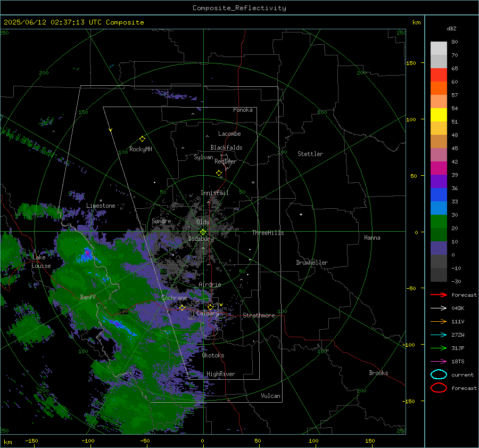Click the Okotoks label
Viewport: 479px width, 448px height.
coord(213,355)
